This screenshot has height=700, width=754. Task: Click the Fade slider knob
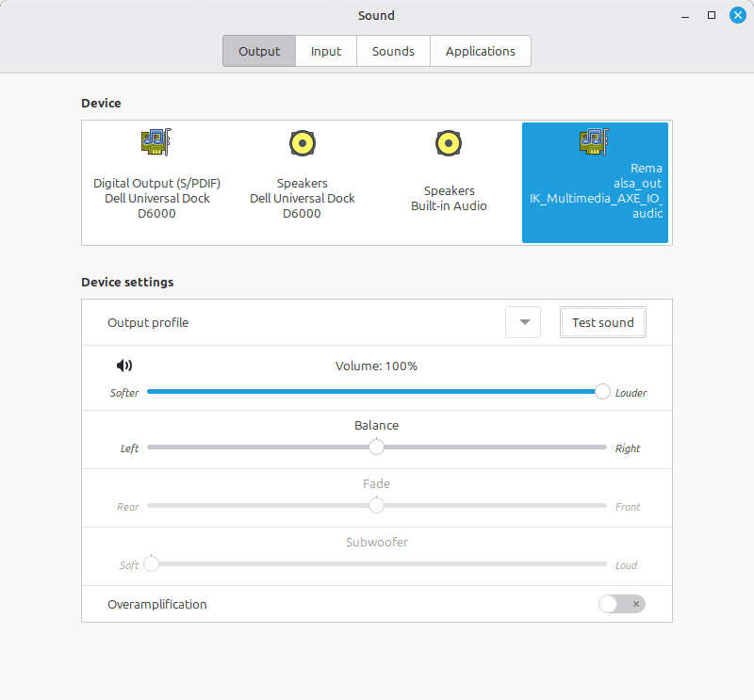point(377,505)
